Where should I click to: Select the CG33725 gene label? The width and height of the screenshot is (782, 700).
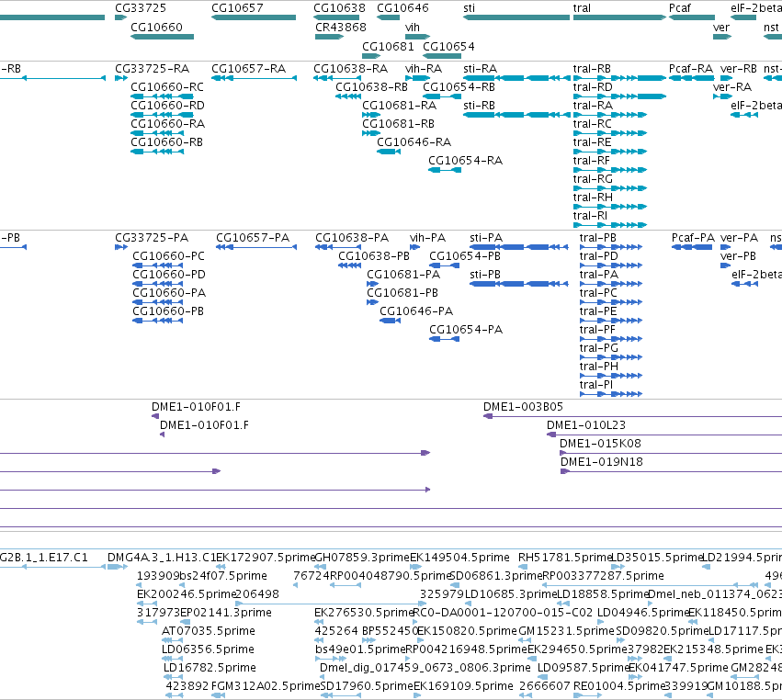point(141,8)
